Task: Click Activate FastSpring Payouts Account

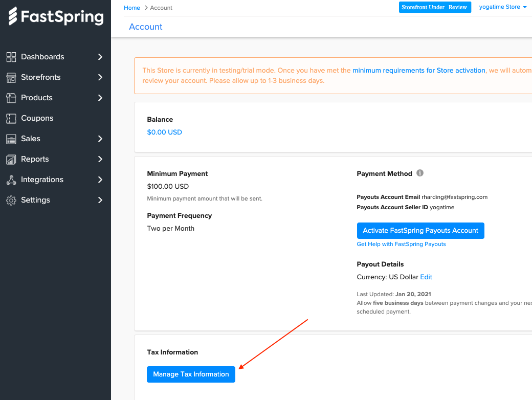Action: pyautogui.click(x=420, y=231)
